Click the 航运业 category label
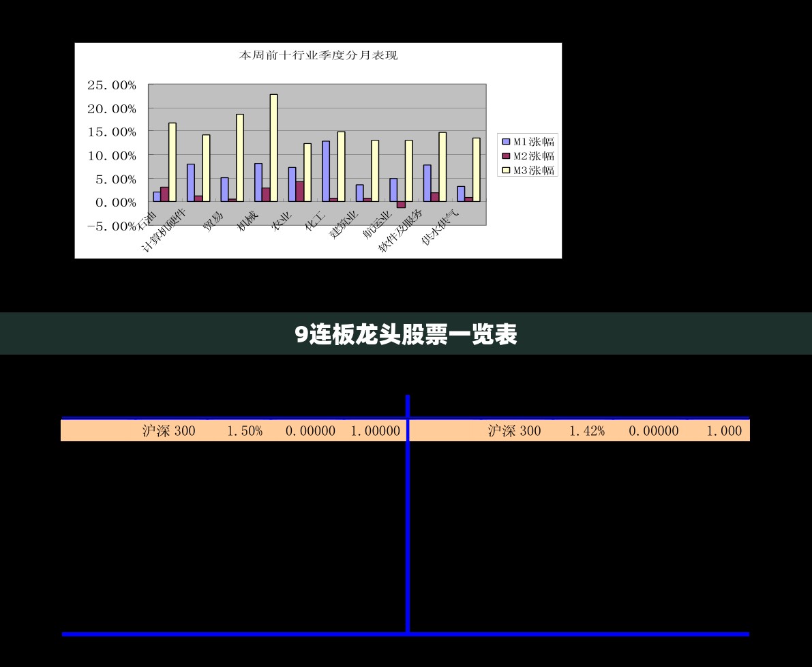The height and width of the screenshot is (667, 812). click(x=377, y=225)
